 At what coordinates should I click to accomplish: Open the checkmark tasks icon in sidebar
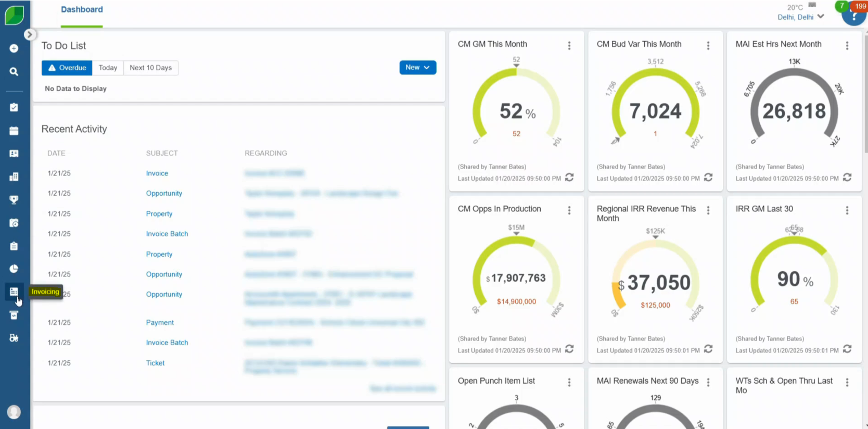(x=14, y=107)
